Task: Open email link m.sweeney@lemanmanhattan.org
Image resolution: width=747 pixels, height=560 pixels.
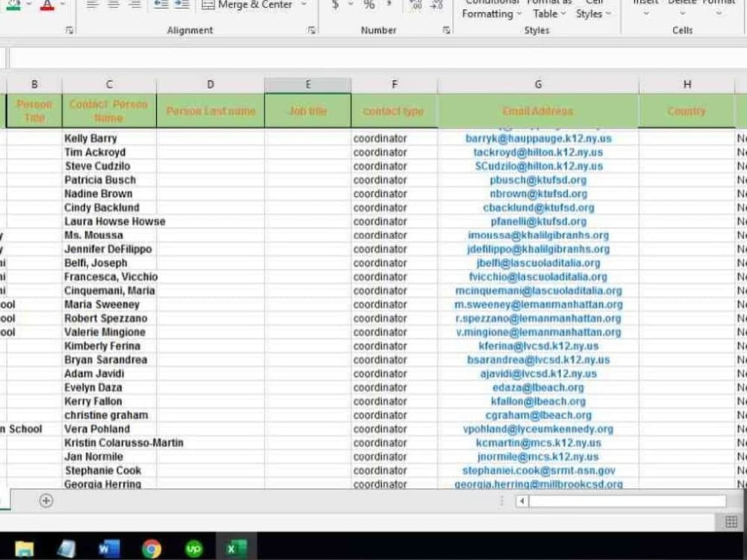Action: pos(539,305)
